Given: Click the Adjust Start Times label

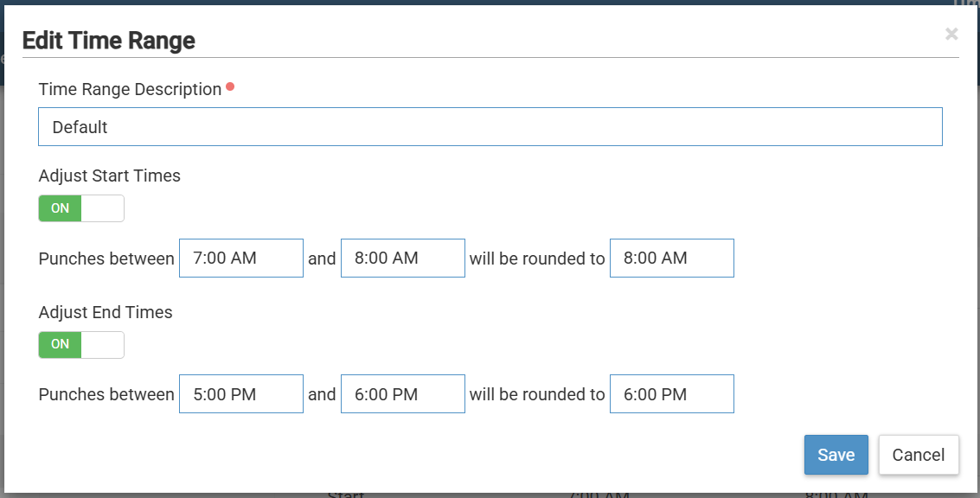Looking at the screenshot, I should pos(109,176).
